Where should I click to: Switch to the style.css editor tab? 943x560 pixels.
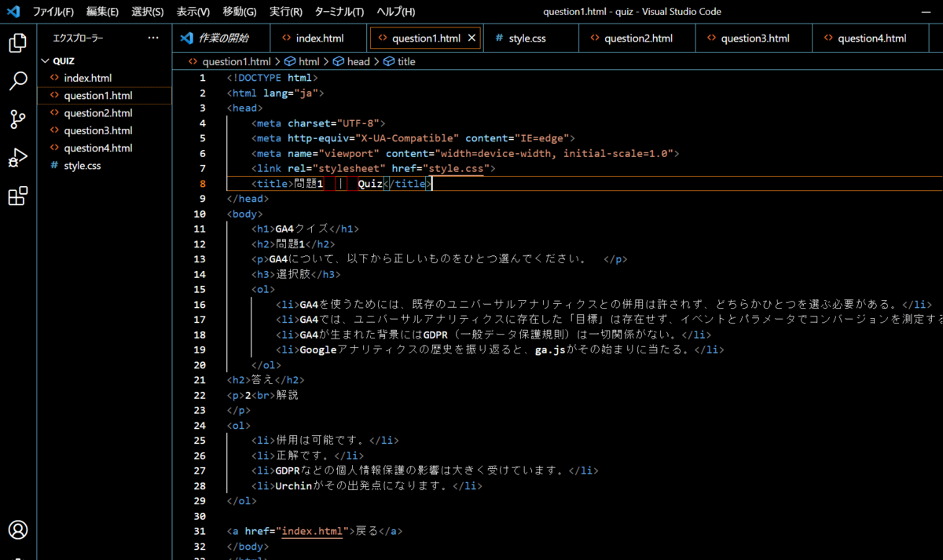pyautogui.click(x=531, y=38)
